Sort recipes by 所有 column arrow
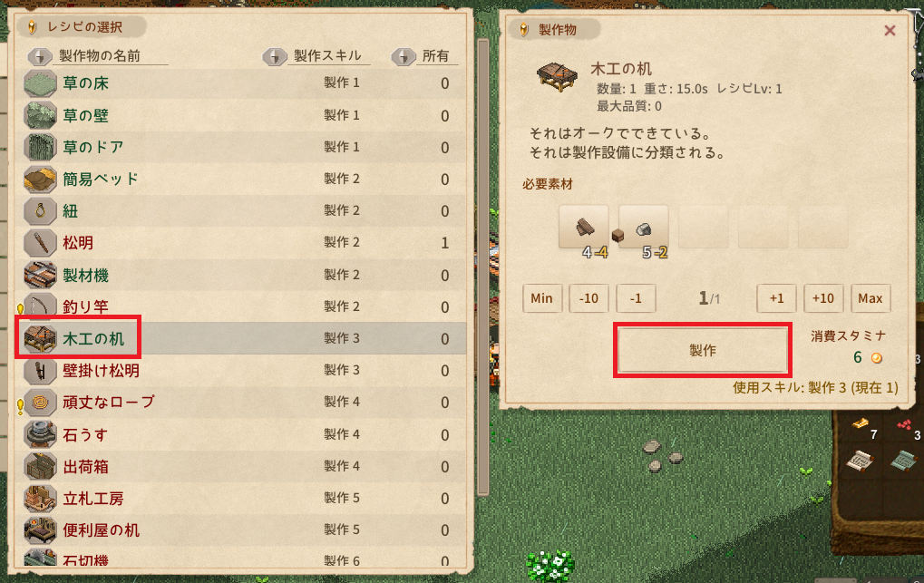 point(404,56)
